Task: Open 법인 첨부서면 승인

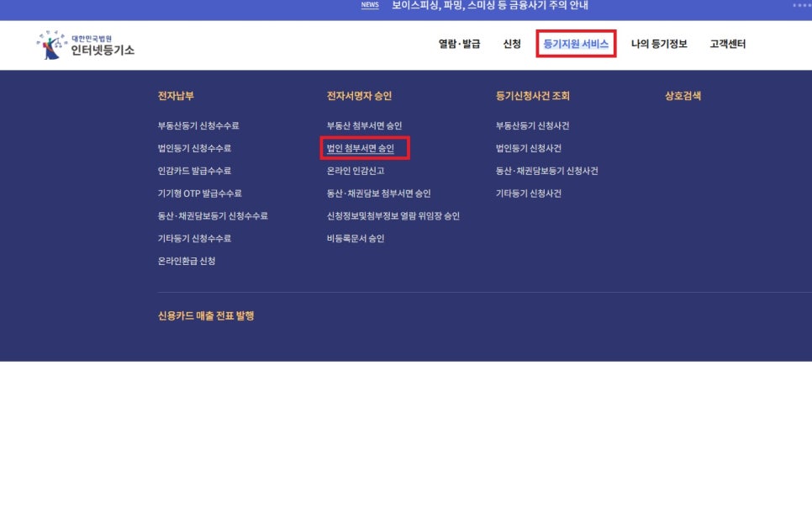Action: tap(361, 148)
